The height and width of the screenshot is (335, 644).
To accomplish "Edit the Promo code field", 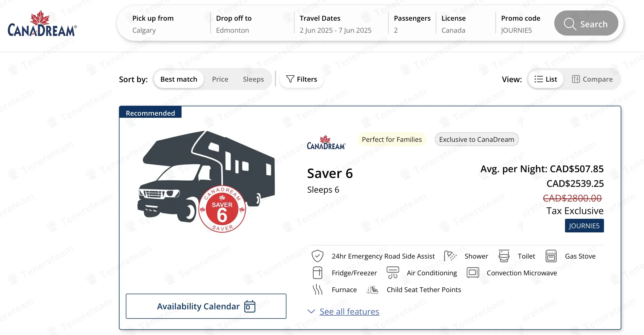I will [x=521, y=24].
